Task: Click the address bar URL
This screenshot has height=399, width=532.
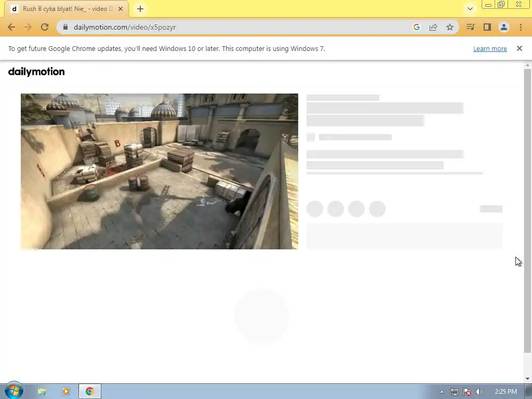Action: point(125,27)
